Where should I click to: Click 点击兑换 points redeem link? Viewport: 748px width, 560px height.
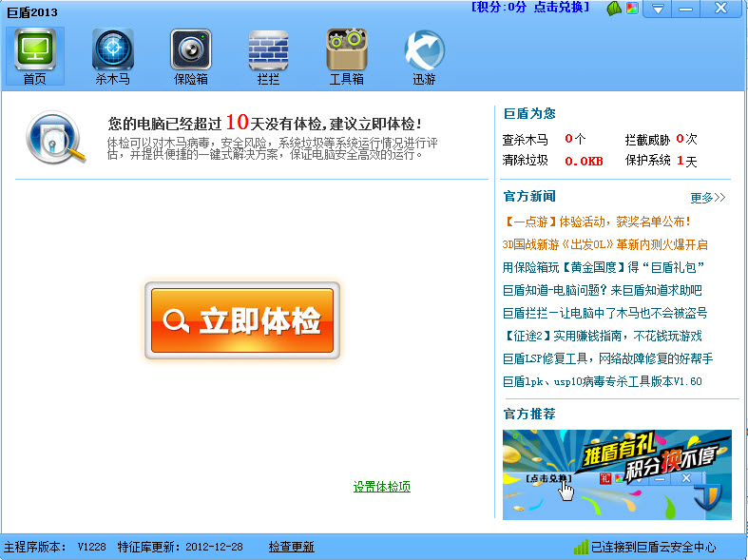[558, 8]
